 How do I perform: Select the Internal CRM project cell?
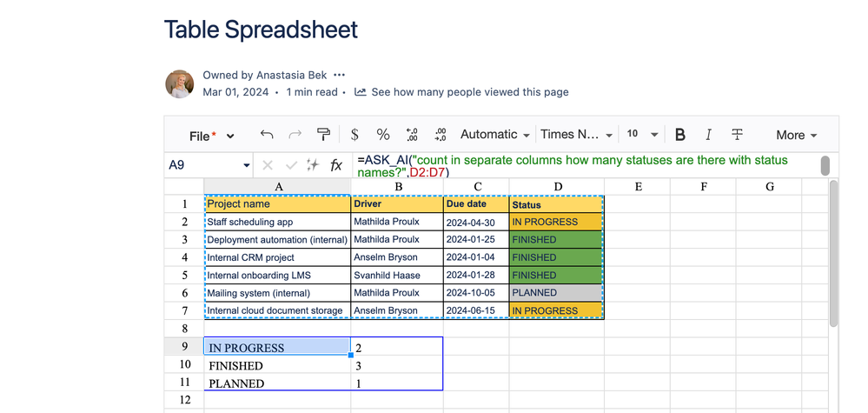click(277, 256)
